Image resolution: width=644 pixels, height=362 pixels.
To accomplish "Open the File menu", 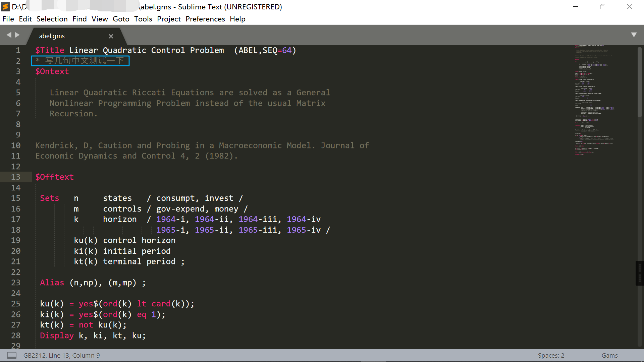I will point(8,19).
